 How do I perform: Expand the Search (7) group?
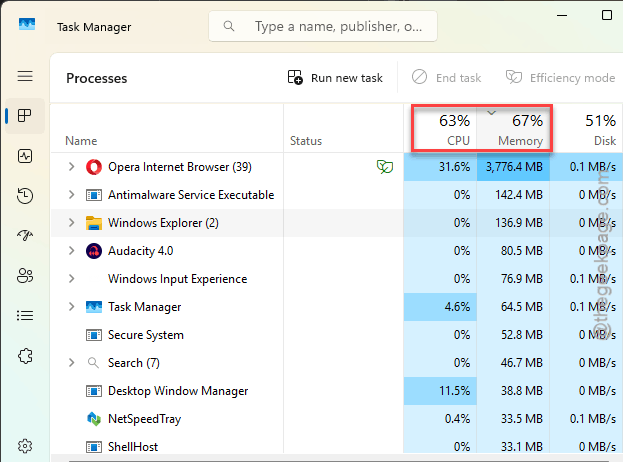coord(72,363)
